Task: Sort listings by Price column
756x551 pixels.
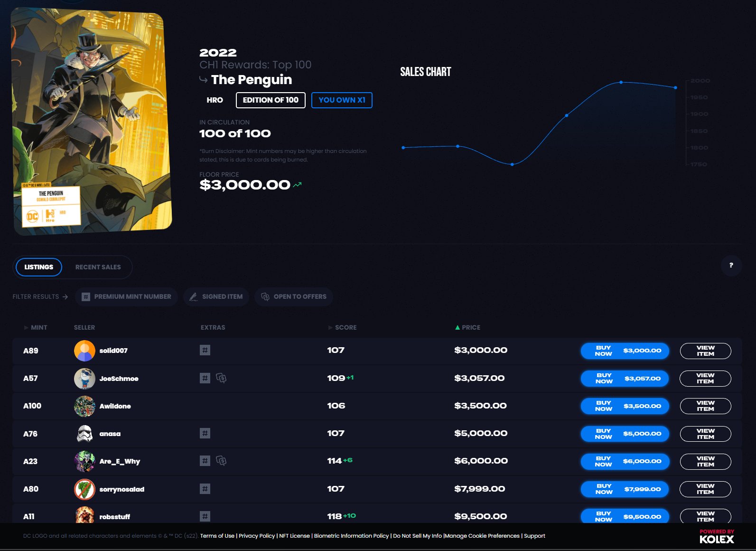Action: click(467, 327)
